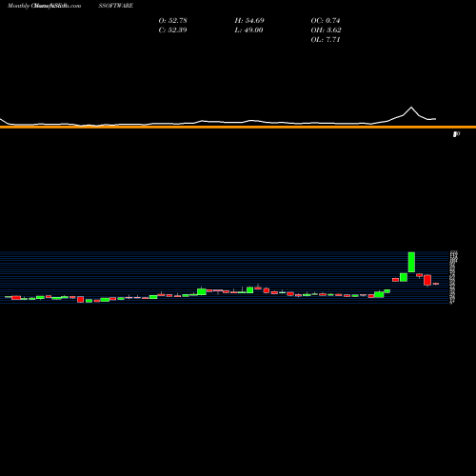Click the peak of the white indicator line
Viewport: 476px width, 476px height.
coord(411,108)
